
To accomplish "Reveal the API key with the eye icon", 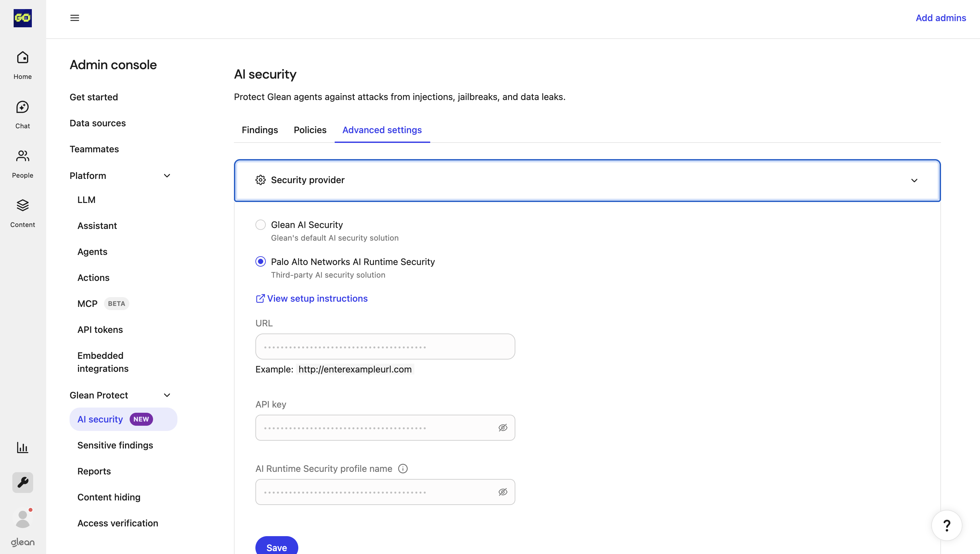I will (503, 428).
